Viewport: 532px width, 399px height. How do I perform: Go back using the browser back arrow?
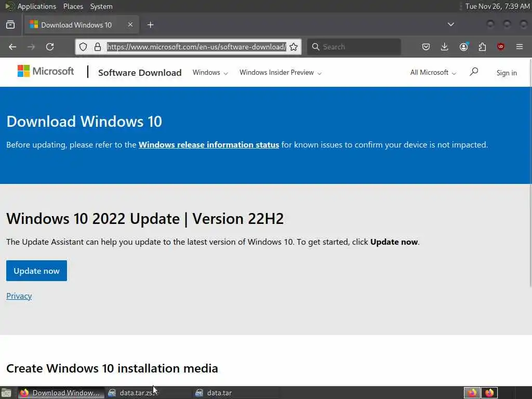(x=12, y=47)
